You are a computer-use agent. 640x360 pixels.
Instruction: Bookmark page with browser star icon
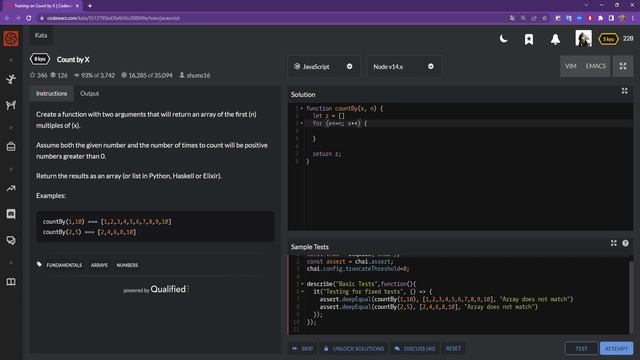tap(544, 18)
